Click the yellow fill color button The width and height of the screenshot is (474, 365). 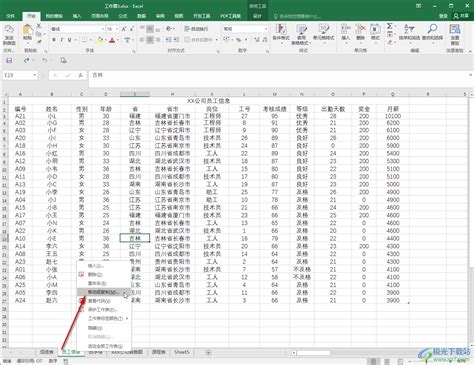[x=100, y=40]
